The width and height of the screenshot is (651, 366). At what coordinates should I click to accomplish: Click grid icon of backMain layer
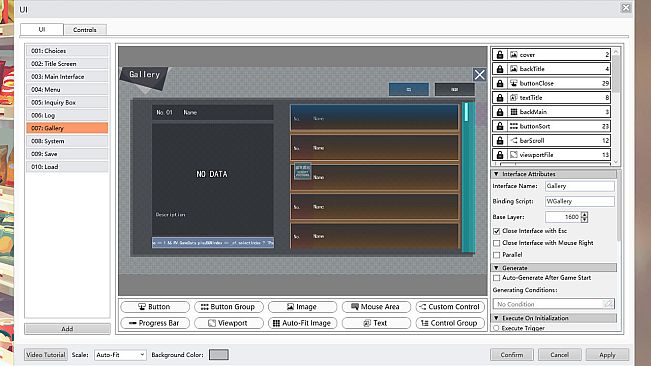[x=514, y=112]
